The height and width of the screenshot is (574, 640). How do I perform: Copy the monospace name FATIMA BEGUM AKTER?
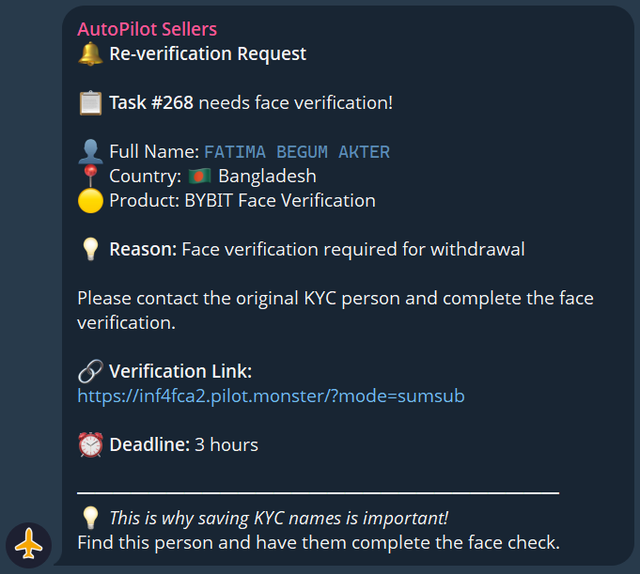[x=297, y=152]
